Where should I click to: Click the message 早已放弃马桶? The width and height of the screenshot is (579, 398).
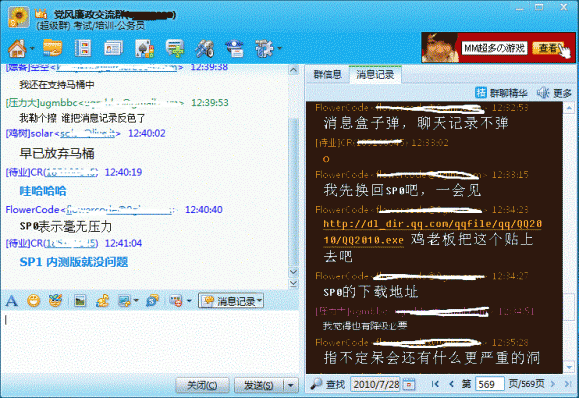coord(57,153)
